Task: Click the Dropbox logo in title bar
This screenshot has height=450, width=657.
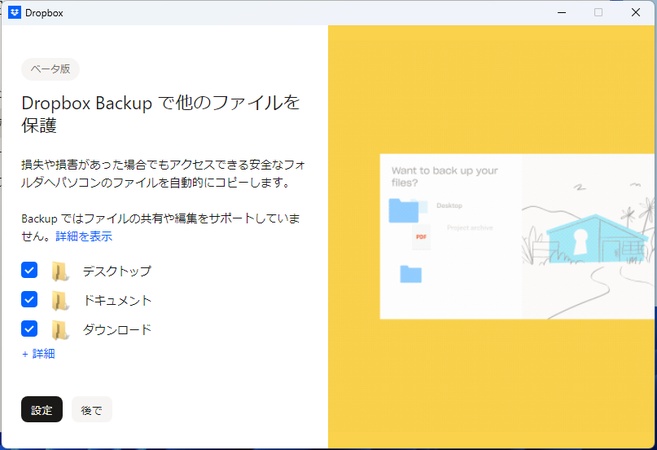Action: point(14,13)
